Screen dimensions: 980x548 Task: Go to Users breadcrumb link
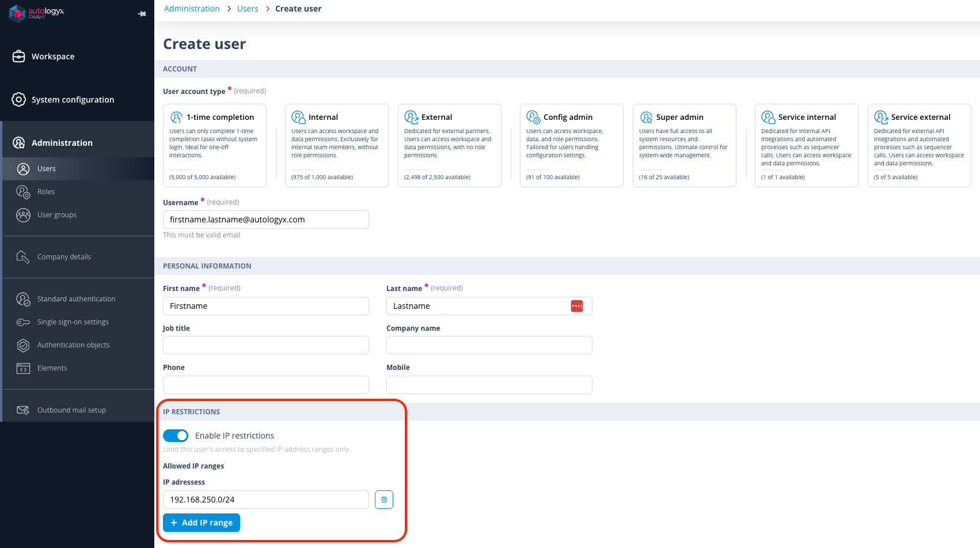248,9
